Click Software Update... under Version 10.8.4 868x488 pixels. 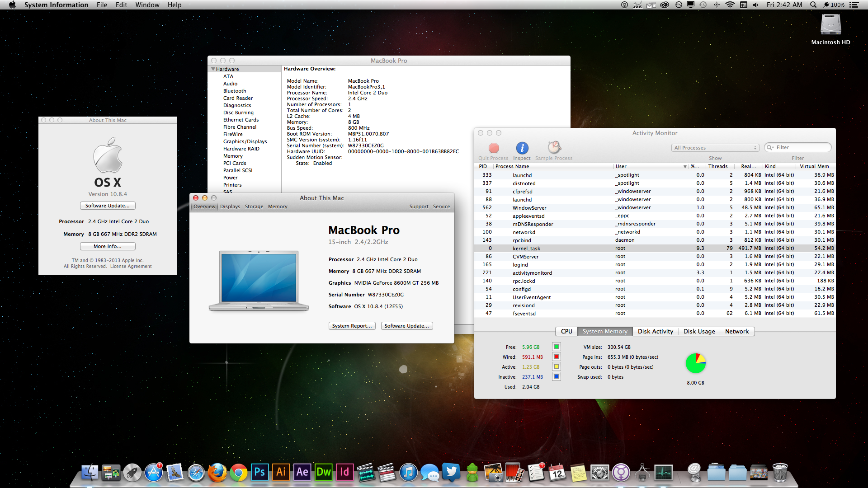(x=108, y=206)
